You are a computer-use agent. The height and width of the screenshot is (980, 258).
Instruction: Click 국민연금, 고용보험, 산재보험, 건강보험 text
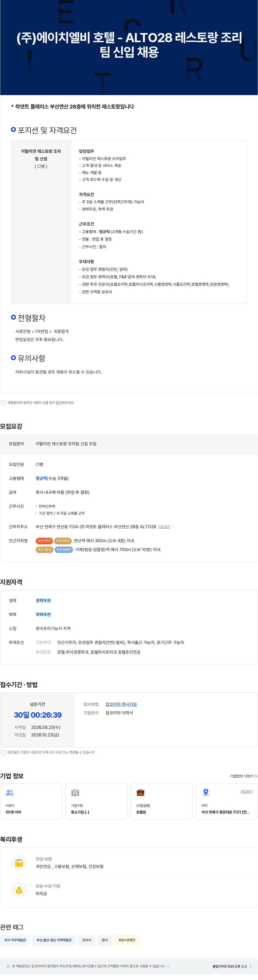coord(70,866)
